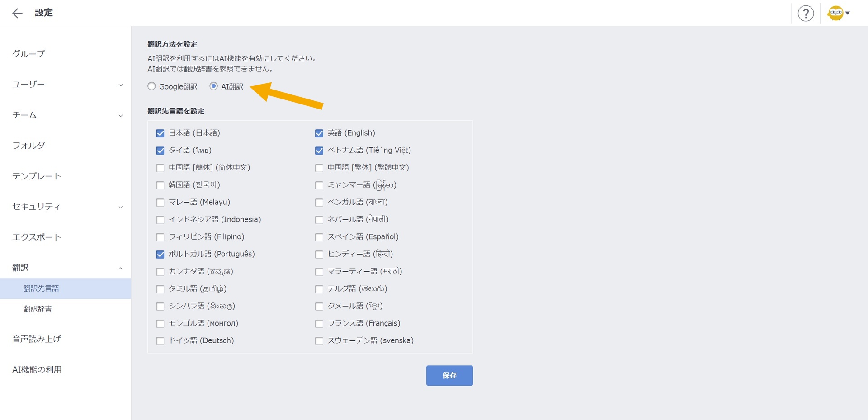The width and height of the screenshot is (868, 420).
Task: Open the user avatar account menu
Action: pyautogui.click(x=838, y=13)
